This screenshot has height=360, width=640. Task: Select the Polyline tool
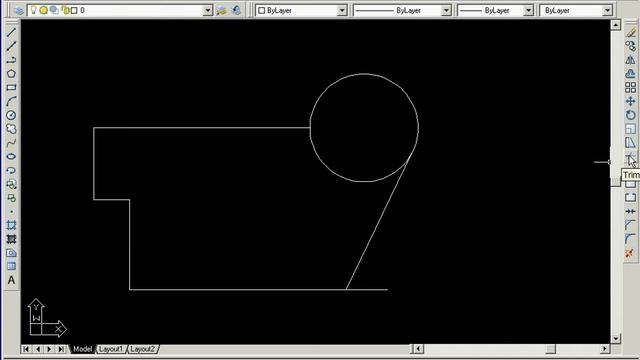(11, 60)
